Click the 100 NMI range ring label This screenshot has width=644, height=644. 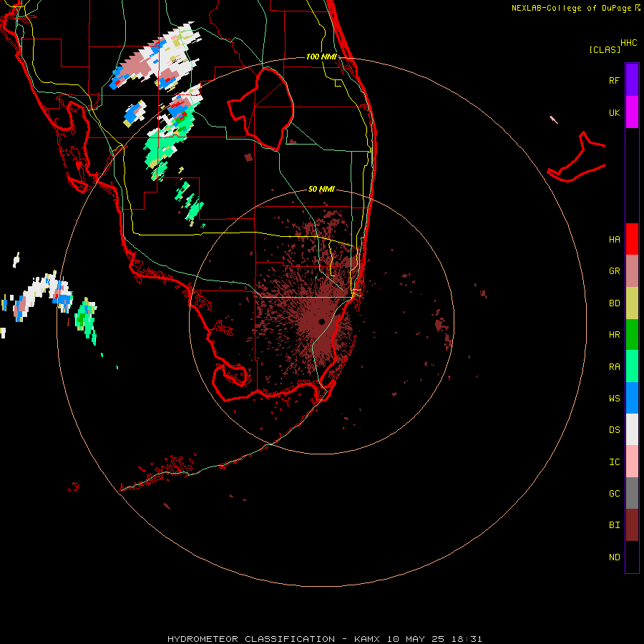click(x=321, y=57)
